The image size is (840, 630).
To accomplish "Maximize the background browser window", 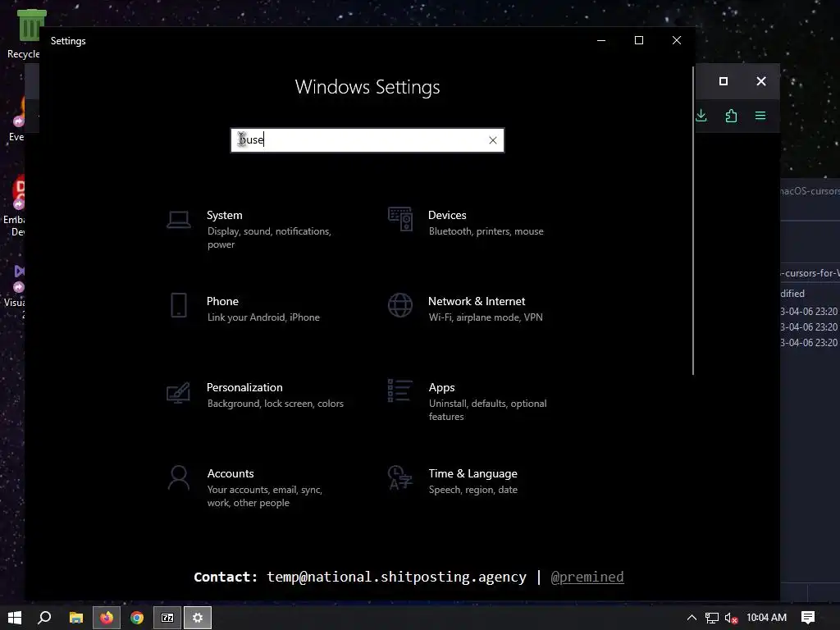I will pyautogui.click(x=724, y=81).
